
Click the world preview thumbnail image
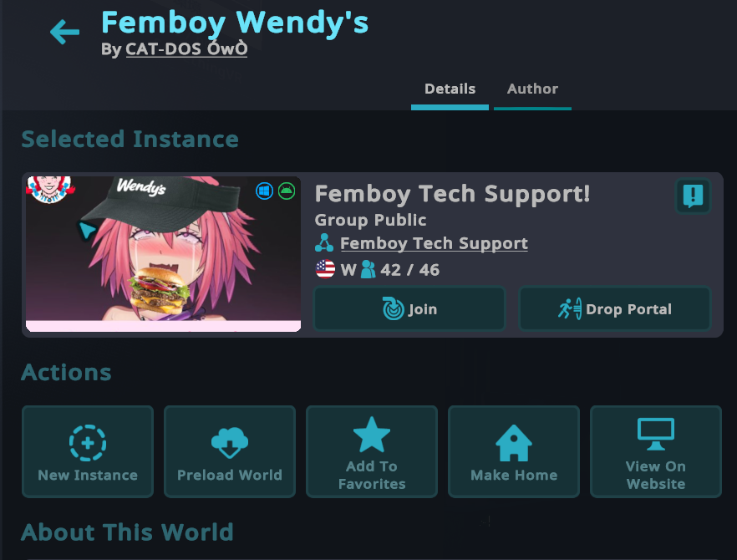163,254
